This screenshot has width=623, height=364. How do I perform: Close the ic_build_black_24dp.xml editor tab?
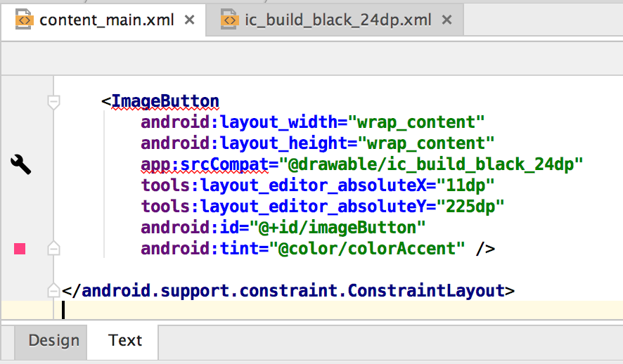pos(446,20)
